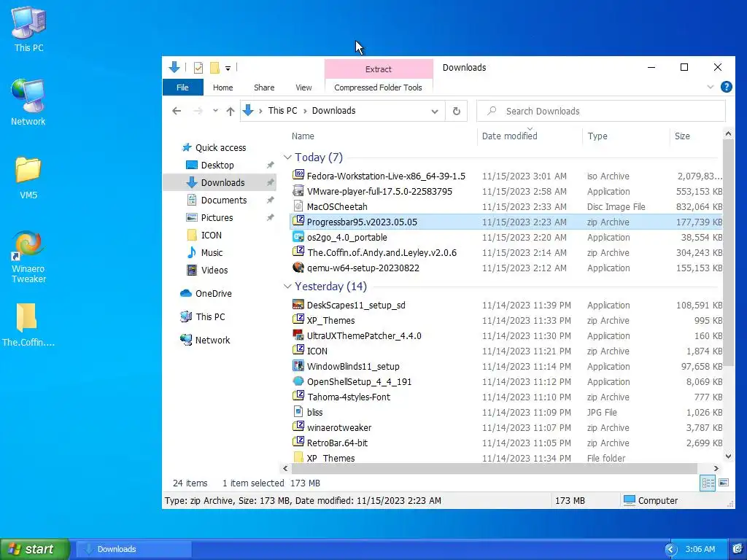
Task: Expand address bar history dropdown
Action: tap(435, 112)
